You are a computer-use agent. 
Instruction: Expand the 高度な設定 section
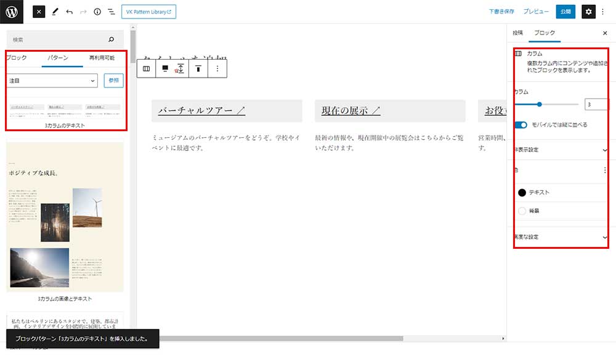(x=560, y=237)
